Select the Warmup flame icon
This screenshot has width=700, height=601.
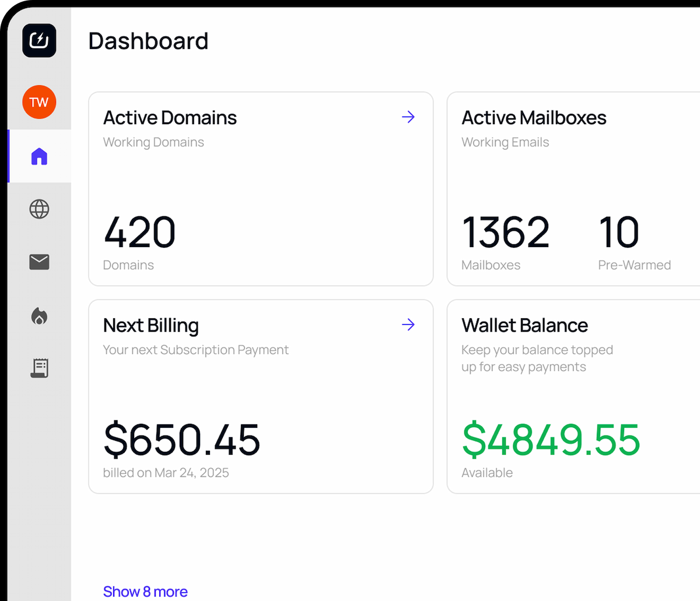tap(39, 315)
